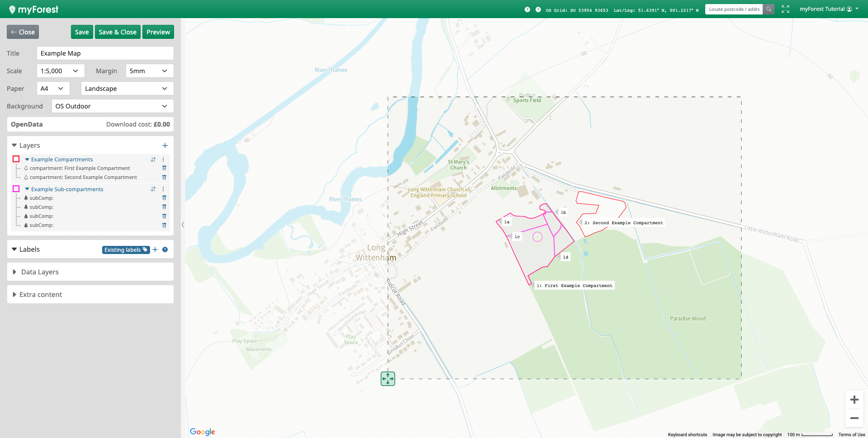
Task: Click the postcode search magnifier button
Action: 769,9
